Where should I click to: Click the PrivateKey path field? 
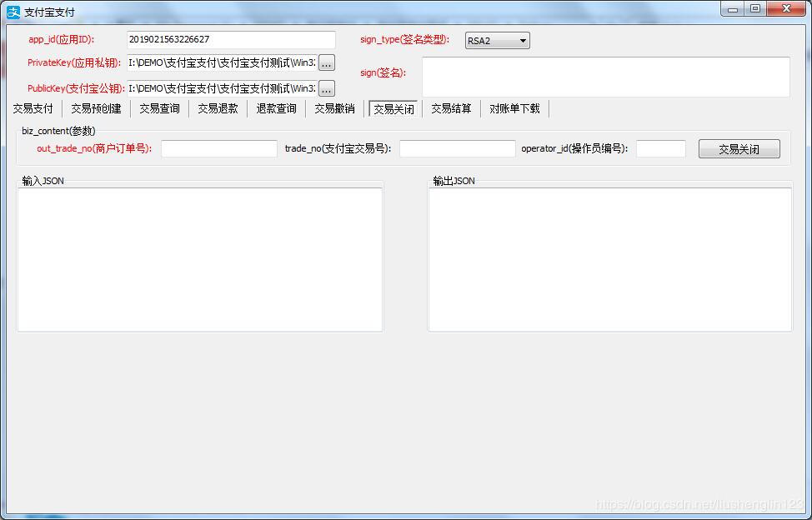tap(222, 63)
